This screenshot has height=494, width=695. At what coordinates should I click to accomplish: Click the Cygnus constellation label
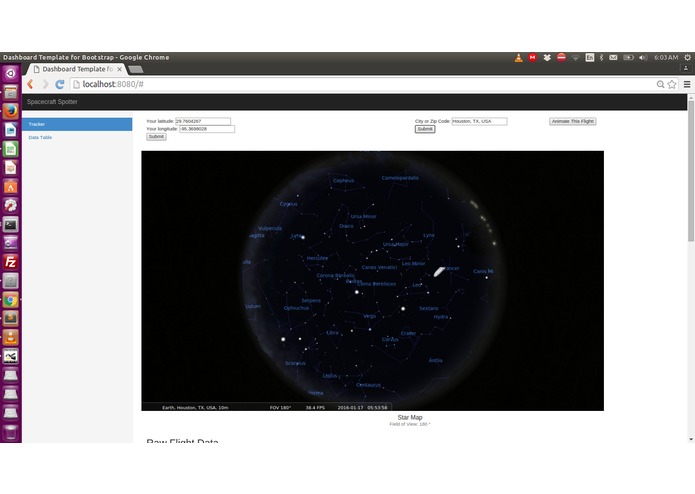point(289,204)
